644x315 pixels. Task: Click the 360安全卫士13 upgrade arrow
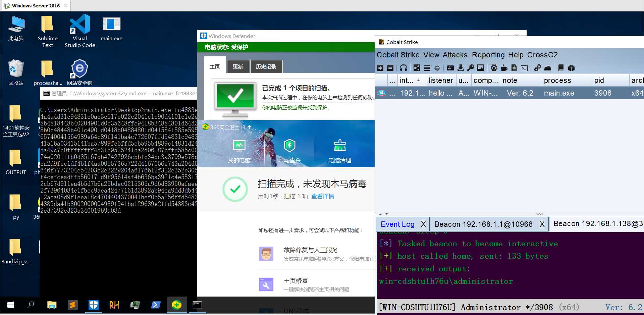coord(249,127)
